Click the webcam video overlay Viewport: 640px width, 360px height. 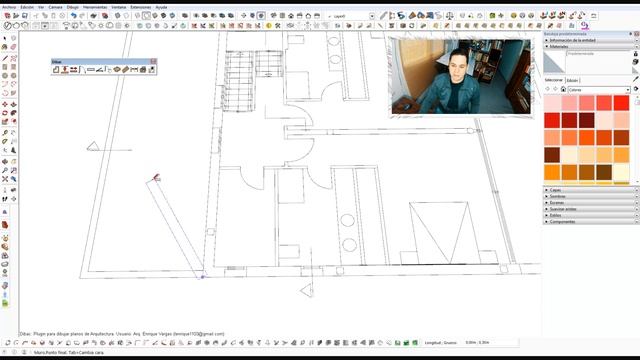(x=461, y=76)
